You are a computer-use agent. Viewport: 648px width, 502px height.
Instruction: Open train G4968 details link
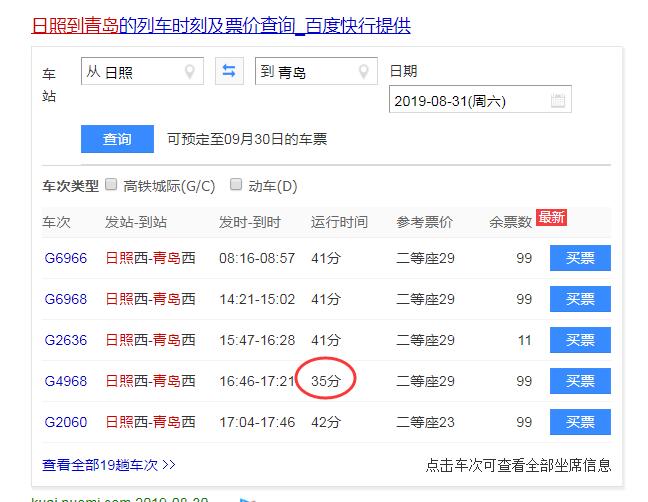[66, 381]
